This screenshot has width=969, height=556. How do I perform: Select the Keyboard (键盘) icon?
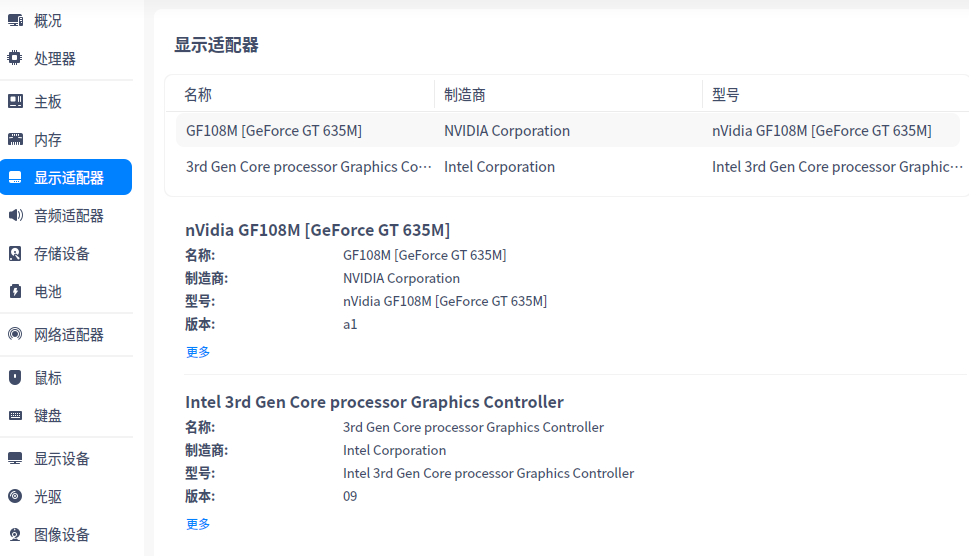pos(15,416)
